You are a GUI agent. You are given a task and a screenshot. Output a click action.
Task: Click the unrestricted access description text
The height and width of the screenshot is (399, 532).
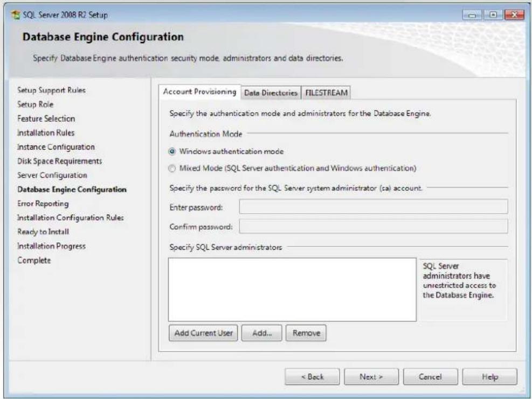(x=459, y=280)
